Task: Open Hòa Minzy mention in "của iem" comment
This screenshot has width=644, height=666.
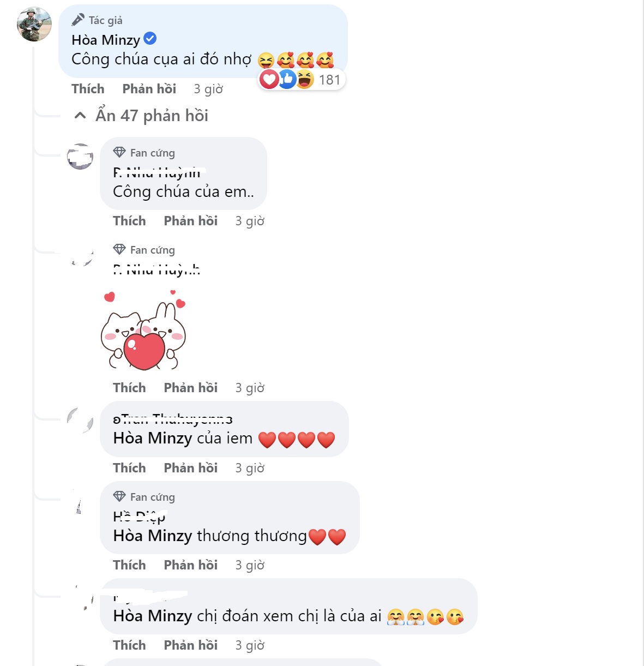Action: (152, 439)
